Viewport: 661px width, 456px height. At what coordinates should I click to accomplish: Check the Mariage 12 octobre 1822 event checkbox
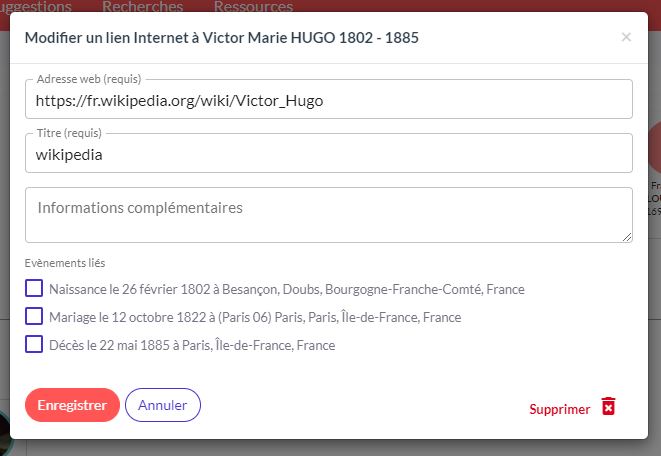click(x=34, y=316)
